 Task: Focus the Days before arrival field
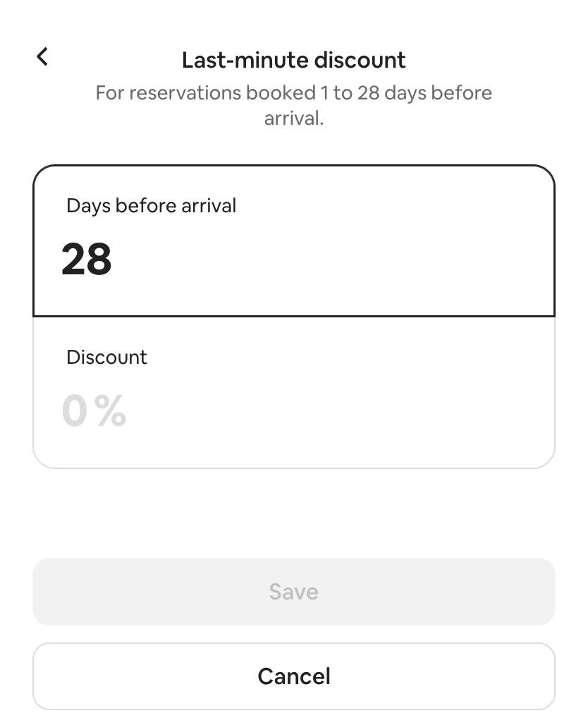(294, 241)
